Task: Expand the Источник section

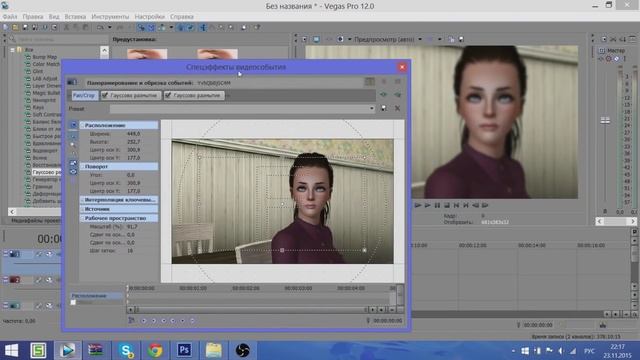Action: pyautogui.click(x=82, y=209)
